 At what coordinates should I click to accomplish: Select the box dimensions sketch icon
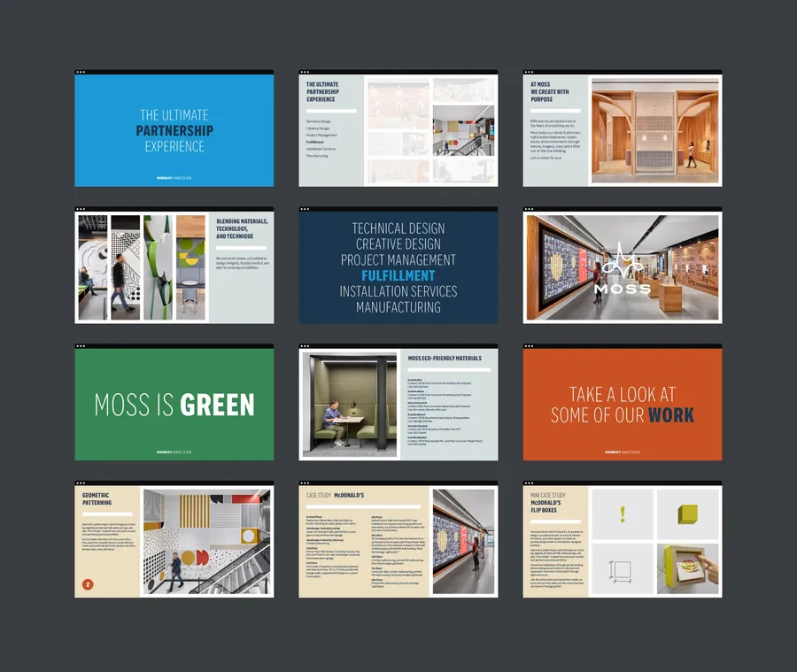point(621,572)
